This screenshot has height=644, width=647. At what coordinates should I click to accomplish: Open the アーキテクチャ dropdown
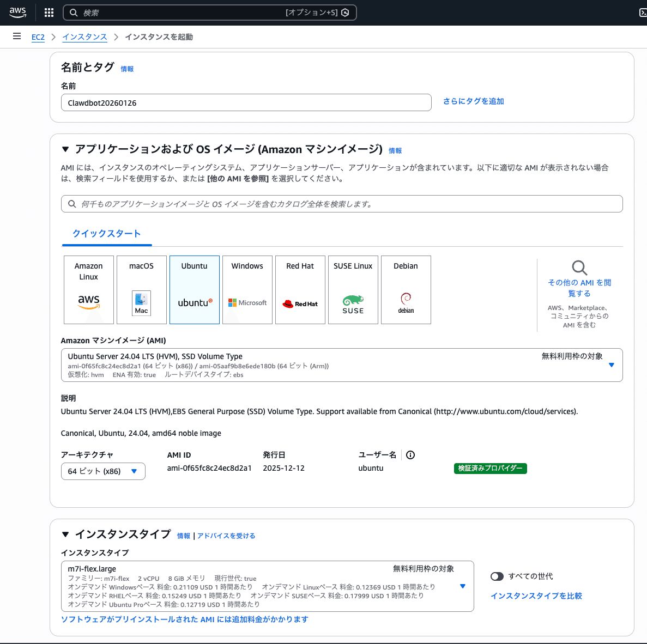coord(102,471)
